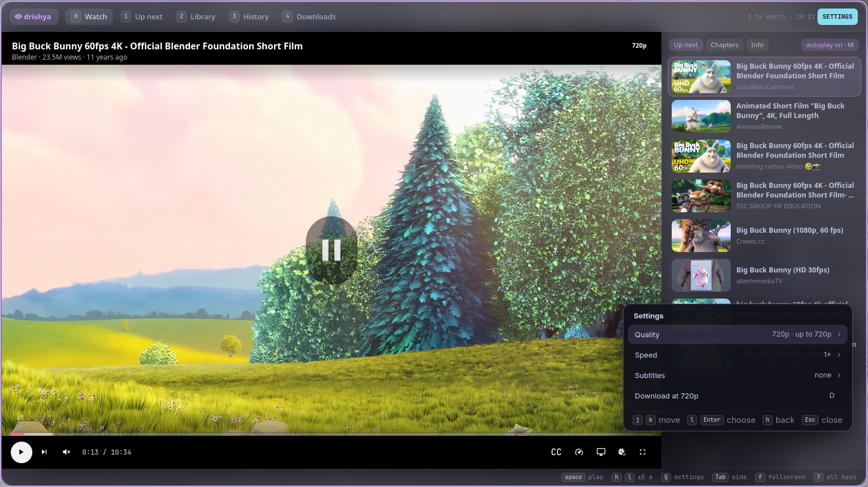
Task: Click the video title heading
Action: [157, 46]
